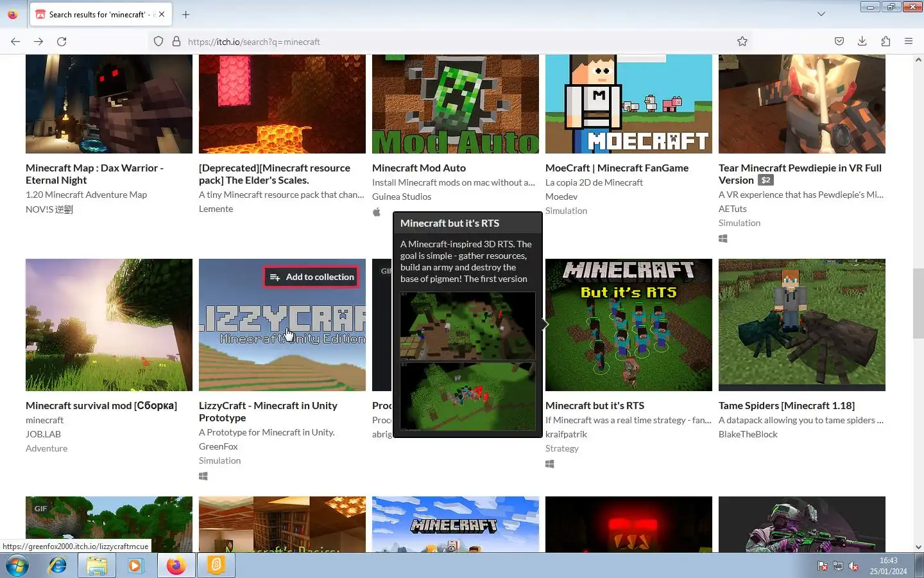Launch Internet Explorer from the taskbar
This screenshot has width=924, height=578.
click(57, 566)
